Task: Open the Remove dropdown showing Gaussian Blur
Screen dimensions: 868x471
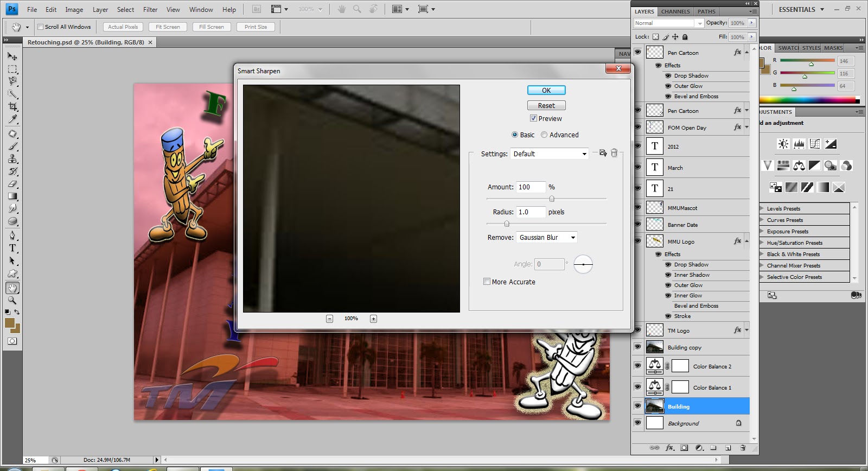Action: tap(546, 237)
